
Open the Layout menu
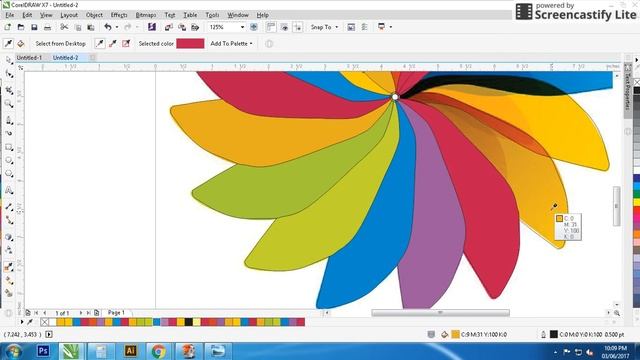coord(69,15)
